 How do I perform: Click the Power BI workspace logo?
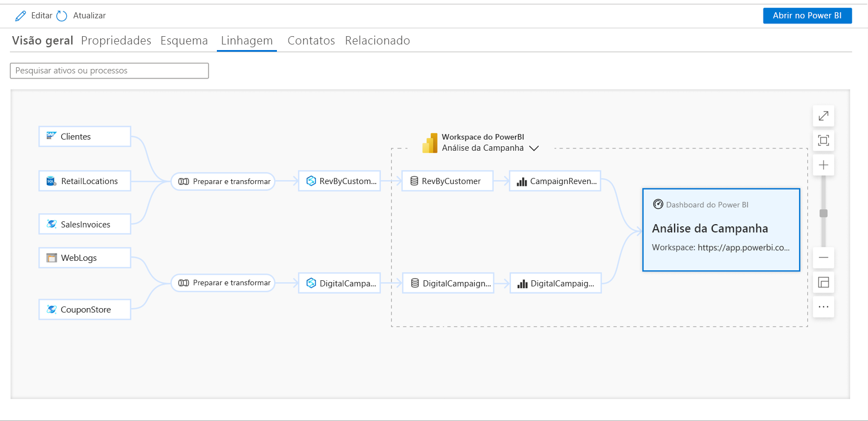(x=430, y=143)
